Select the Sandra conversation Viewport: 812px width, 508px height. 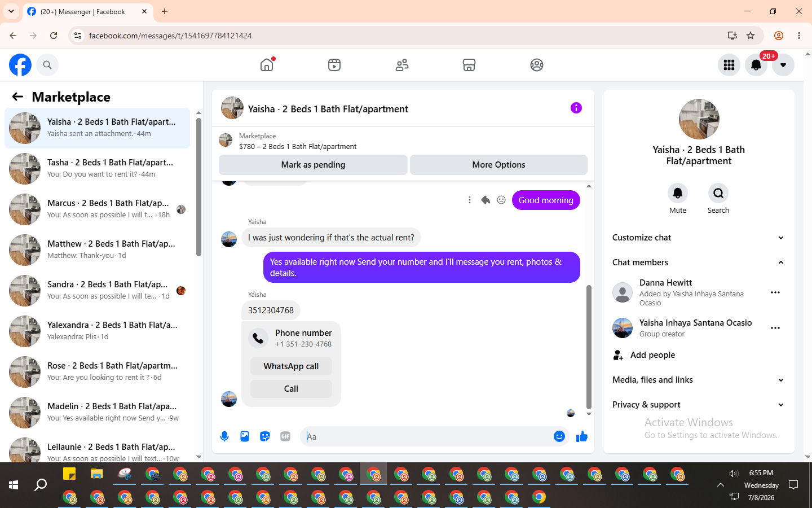[x=97, y=291]
